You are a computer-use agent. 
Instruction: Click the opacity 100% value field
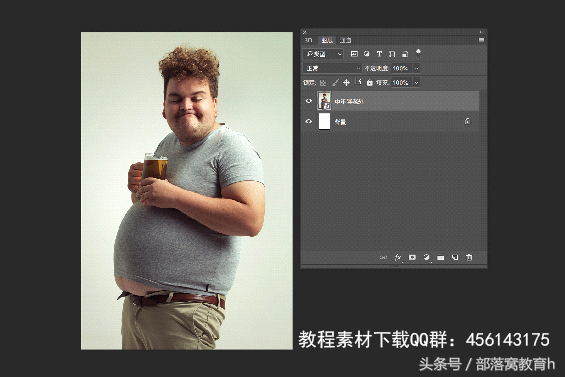tap(402, 68)
